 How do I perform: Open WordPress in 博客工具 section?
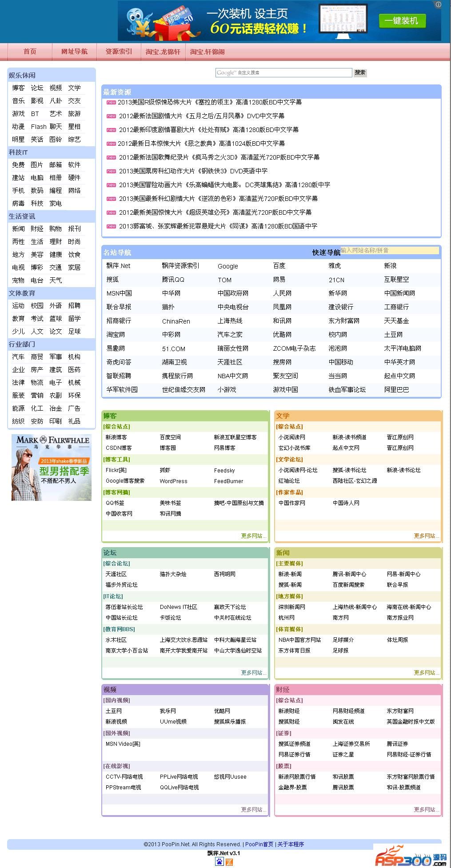173,481
